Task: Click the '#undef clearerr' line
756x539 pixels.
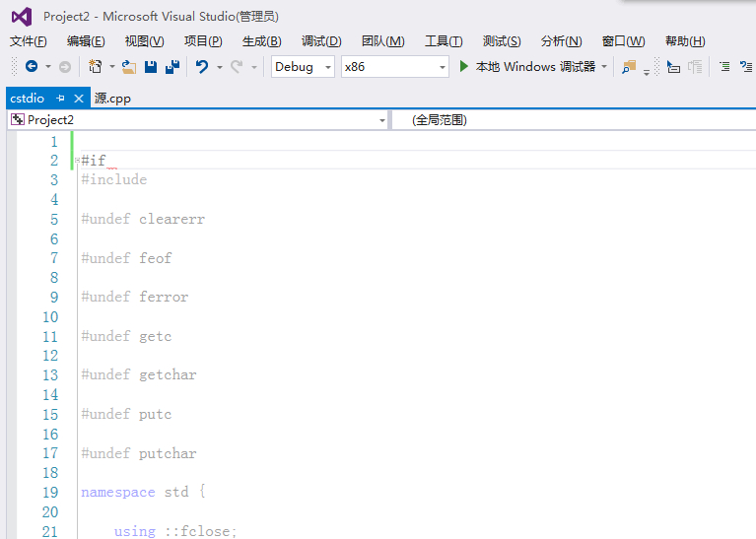Action: 143,220
